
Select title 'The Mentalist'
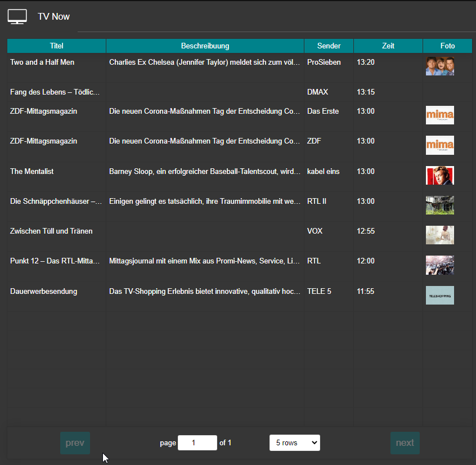pyautogui.click(x=32, y=171)
